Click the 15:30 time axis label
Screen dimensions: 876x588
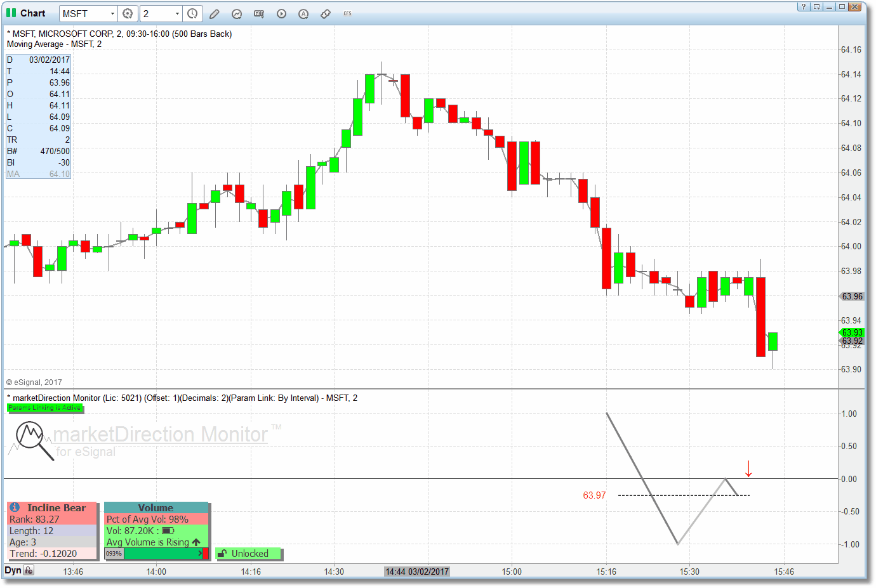(689, 572)
